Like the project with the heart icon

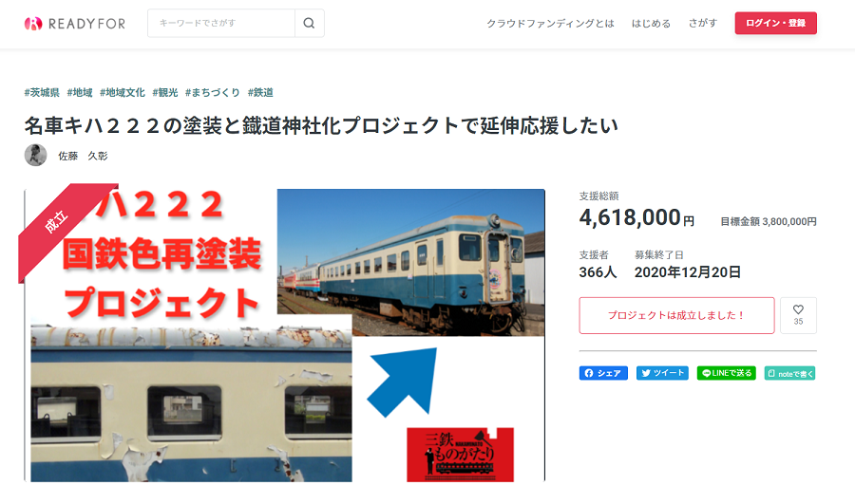[798, 315]
